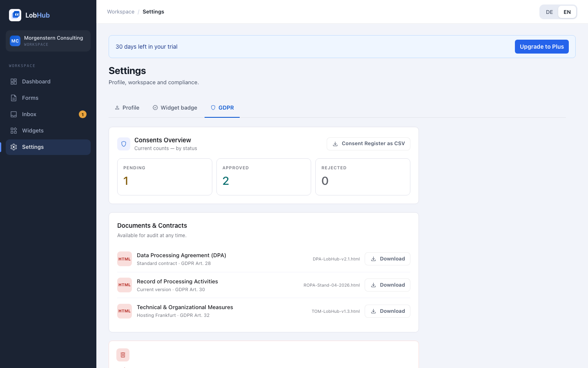The image size is (588, 368).
Task: Click the HTML file icon for Record of Processing Activities
Action: click(x=125, y=285)
